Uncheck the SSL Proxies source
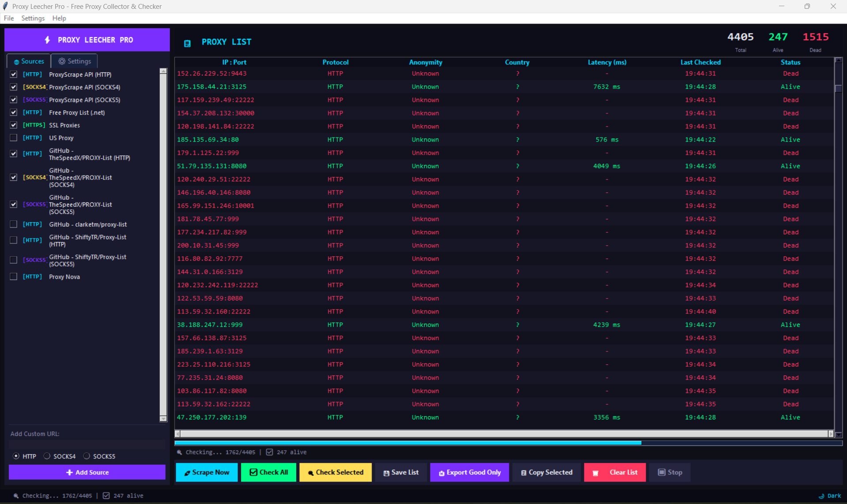 [x=13, y=125]
